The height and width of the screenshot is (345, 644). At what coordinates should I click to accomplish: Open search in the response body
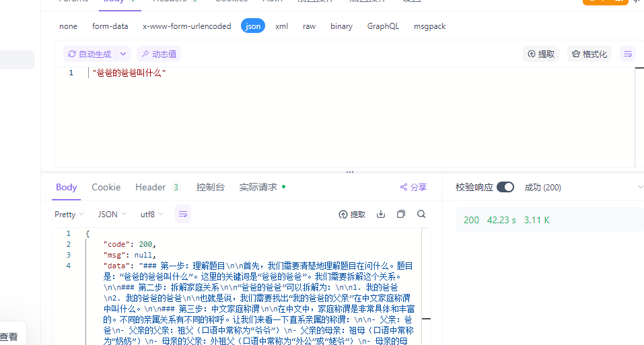point(421,214)
